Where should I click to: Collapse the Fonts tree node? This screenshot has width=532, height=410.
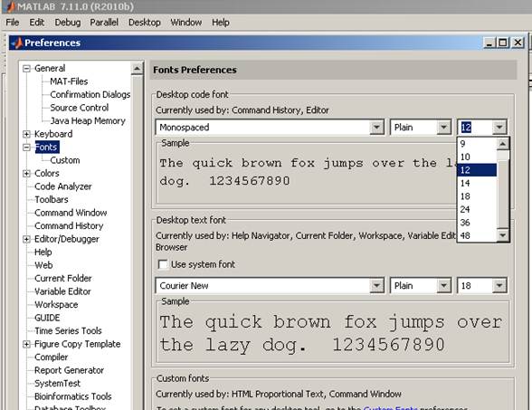(26, 148)
